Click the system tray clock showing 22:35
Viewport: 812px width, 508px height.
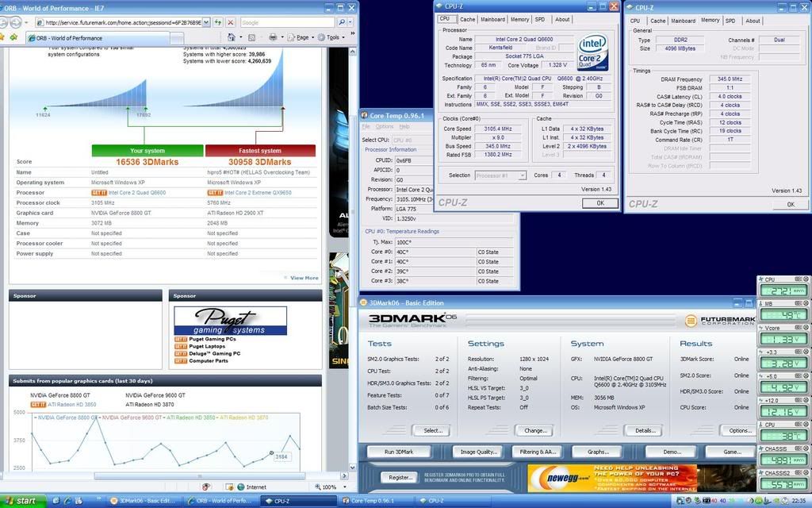point(798,501)
